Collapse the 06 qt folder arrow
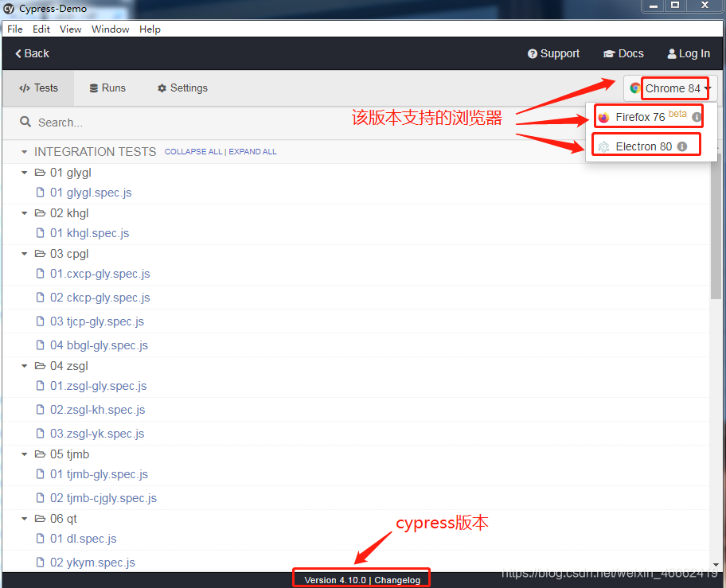This screenshot has width=726, height=588. point(24,519)
